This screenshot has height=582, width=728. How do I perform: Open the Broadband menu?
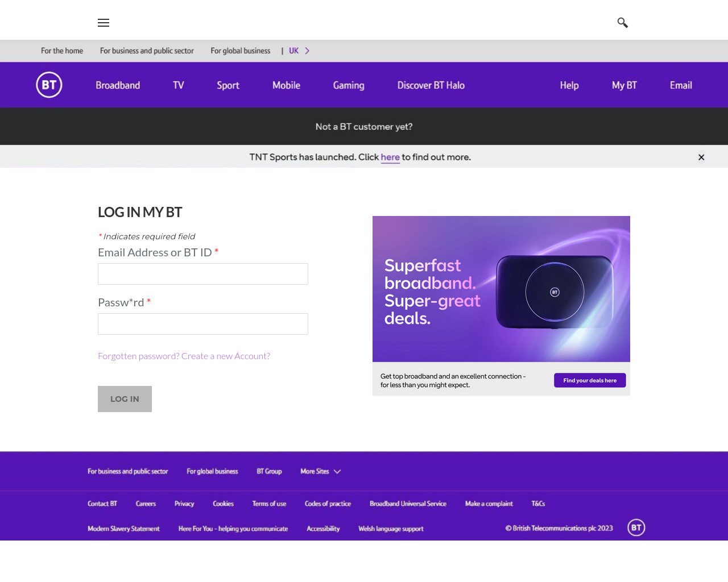point(118,85)
